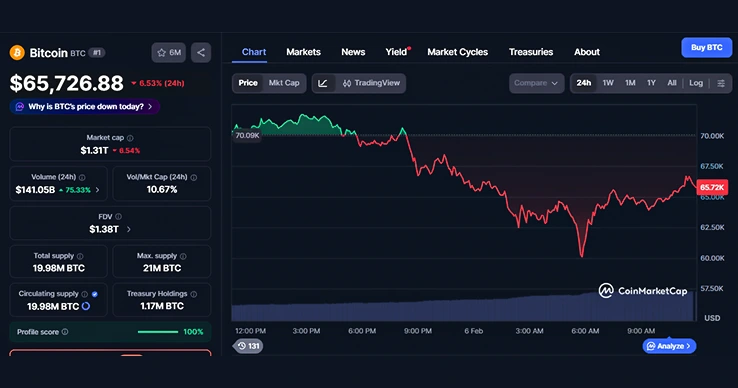Click the Buy BTC button
This screenshot has width=738, height=388.
(706, 48)
